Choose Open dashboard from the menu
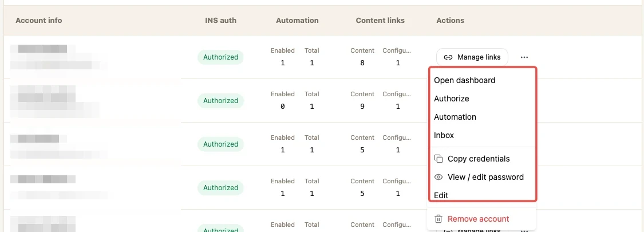The image size is (644, 232). pos(464,80)
